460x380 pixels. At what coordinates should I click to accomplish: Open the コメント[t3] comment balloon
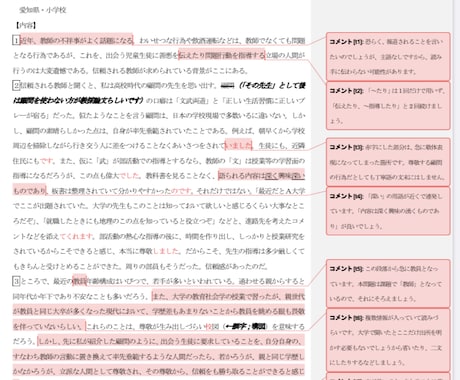coord(388,162)
